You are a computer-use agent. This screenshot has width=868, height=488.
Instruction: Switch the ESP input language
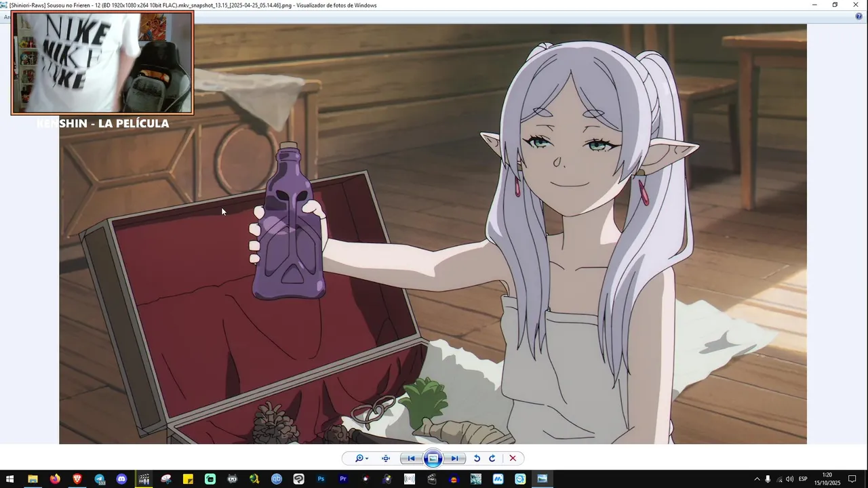point(803,479)
